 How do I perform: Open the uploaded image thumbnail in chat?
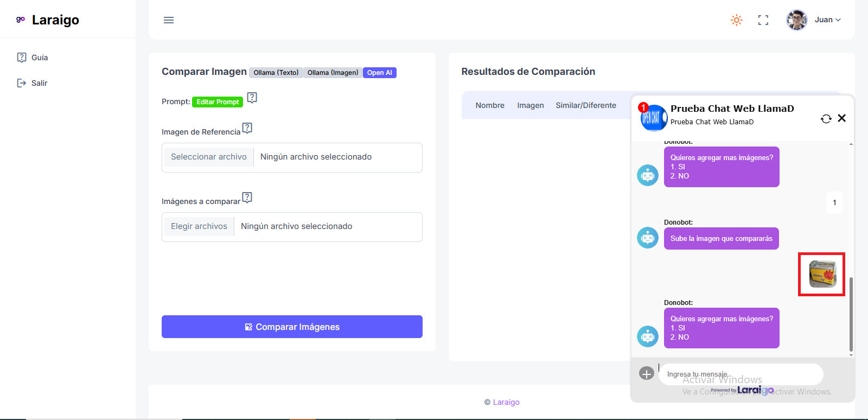tap(822, 274)
